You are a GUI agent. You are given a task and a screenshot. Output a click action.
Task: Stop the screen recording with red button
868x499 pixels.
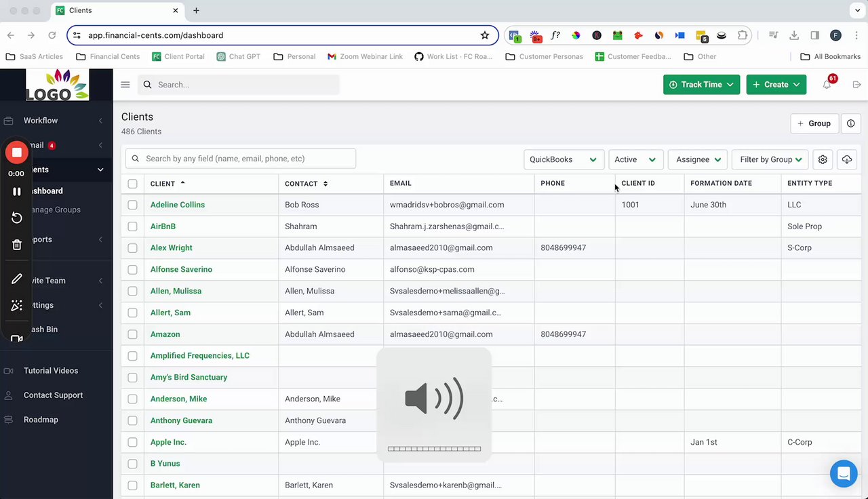click(17, 153)
